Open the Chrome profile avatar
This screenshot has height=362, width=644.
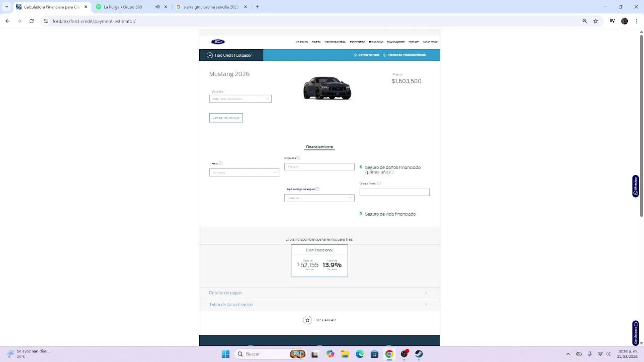coord(624,21)
